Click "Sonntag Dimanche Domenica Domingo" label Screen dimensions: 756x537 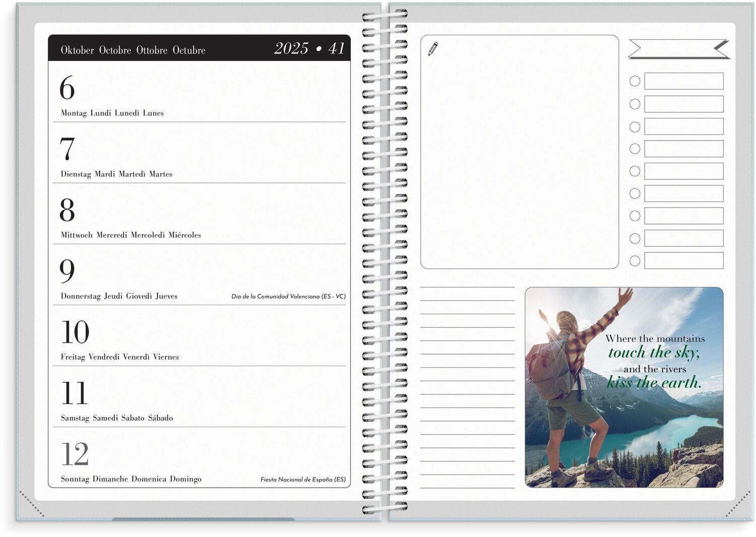click(131, 479)
